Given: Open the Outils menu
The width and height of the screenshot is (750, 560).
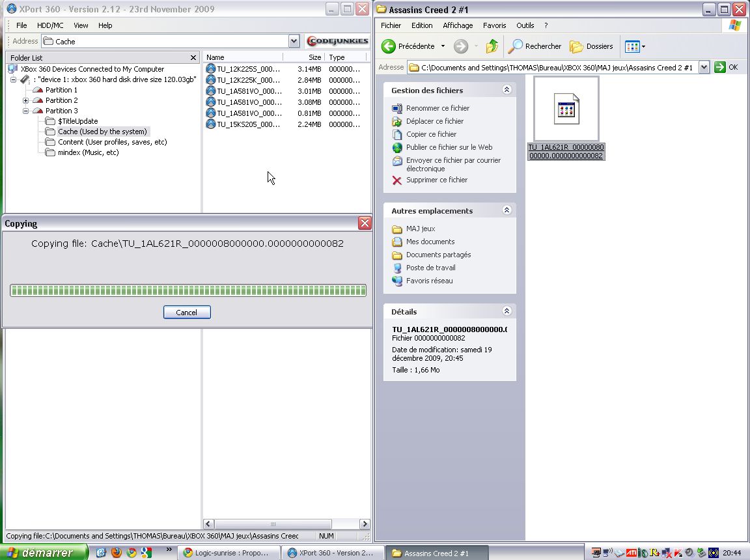Looking at the screenshot, I should point(525,25).
